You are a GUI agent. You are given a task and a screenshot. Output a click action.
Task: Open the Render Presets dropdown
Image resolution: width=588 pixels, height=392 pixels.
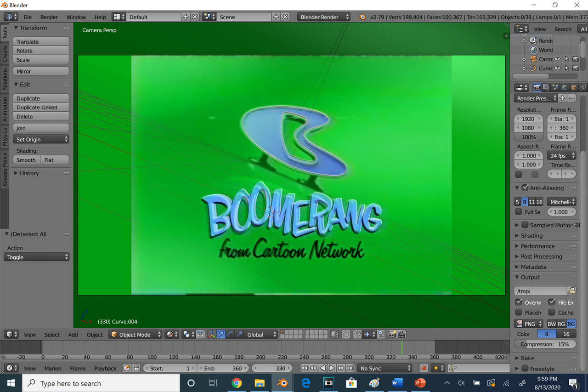[x=536, y=98]
